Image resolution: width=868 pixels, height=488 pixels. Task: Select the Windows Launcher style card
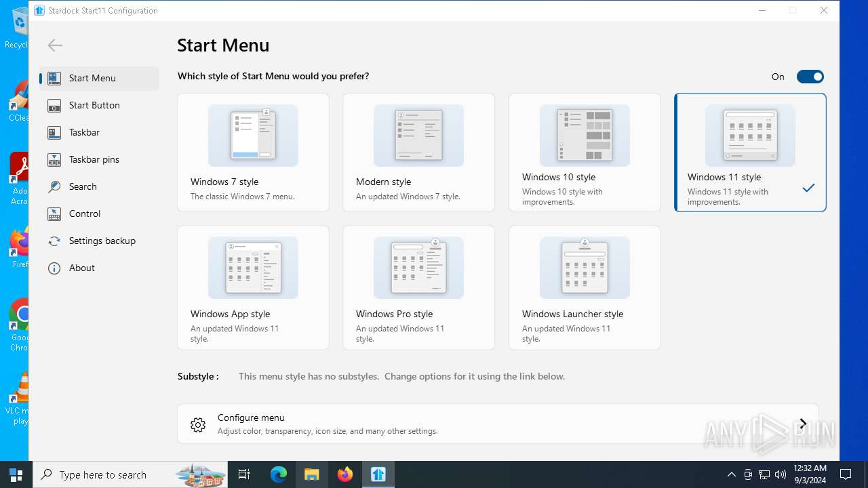coord(585,288)
